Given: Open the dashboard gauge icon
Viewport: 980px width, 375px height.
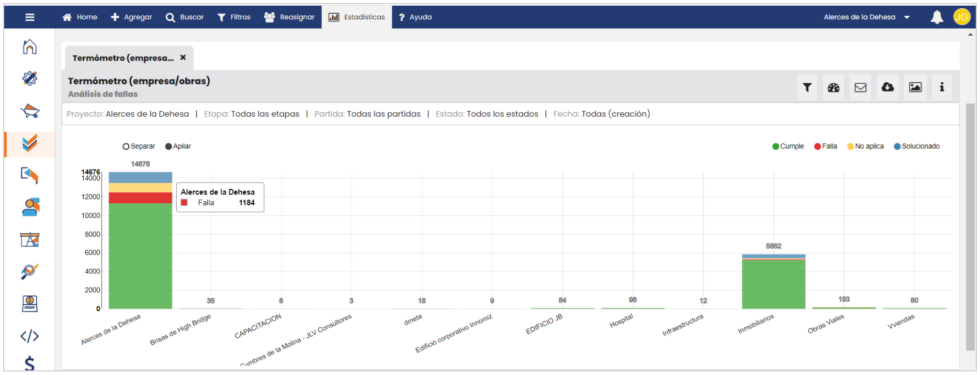Looking at the screenshot, I should [x=833, y=87].
